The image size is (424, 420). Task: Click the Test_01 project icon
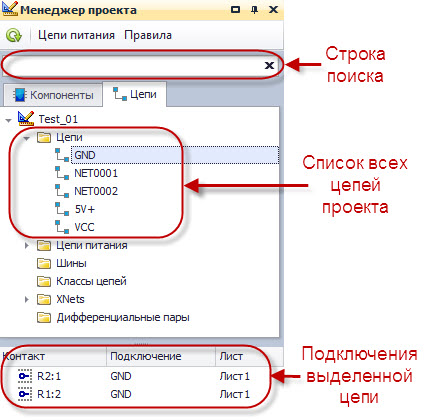click(x=26, y=118)
